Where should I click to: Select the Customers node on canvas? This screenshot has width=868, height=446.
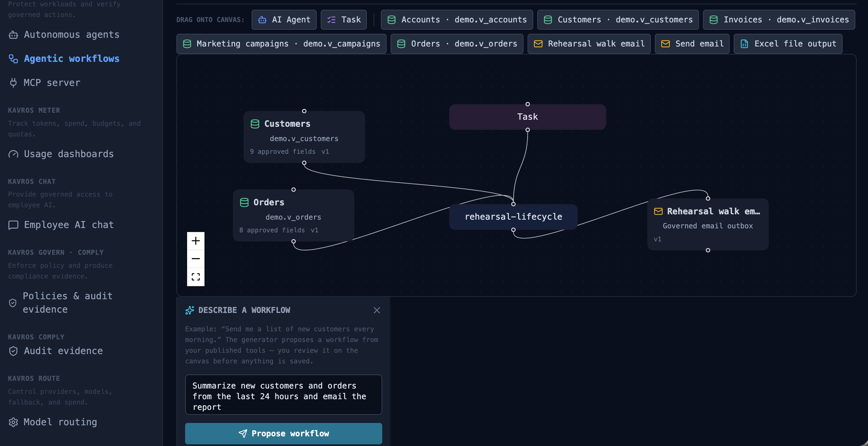tap(304, 137)
